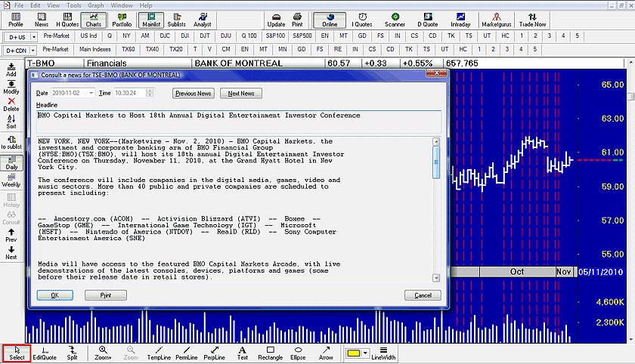
Task: Open the Graph menu
Action: click(x=96, y=5)
